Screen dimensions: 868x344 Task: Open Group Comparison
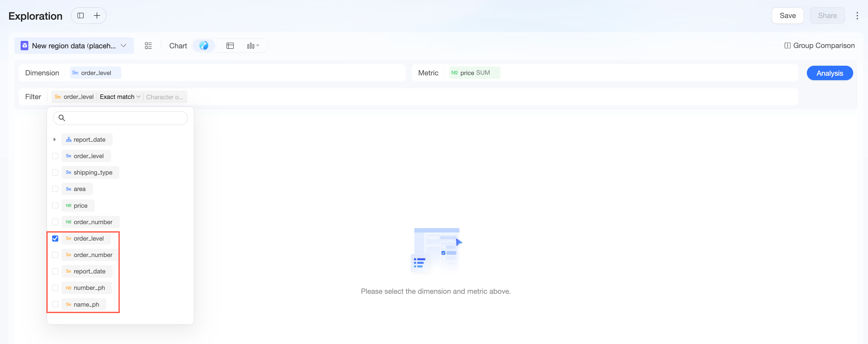819,45
